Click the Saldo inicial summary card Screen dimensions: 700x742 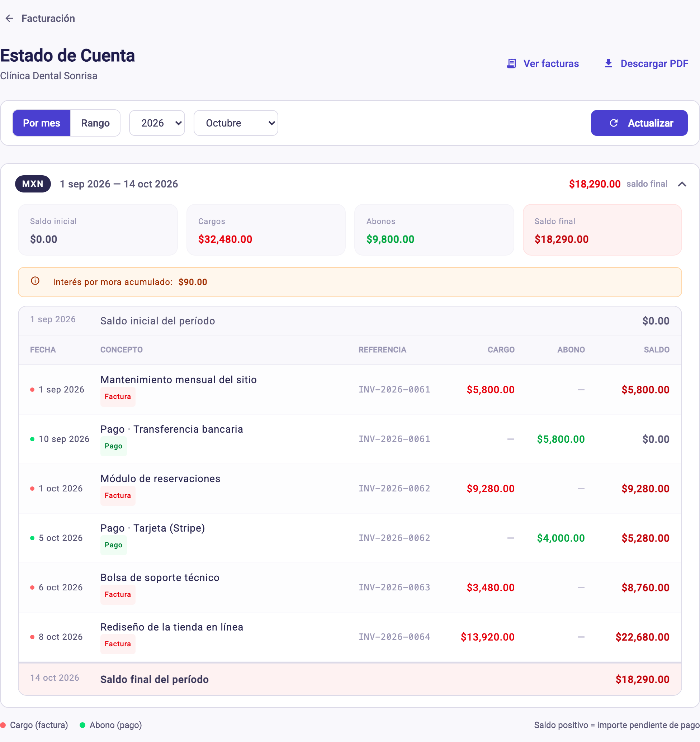tap(98, 230)
